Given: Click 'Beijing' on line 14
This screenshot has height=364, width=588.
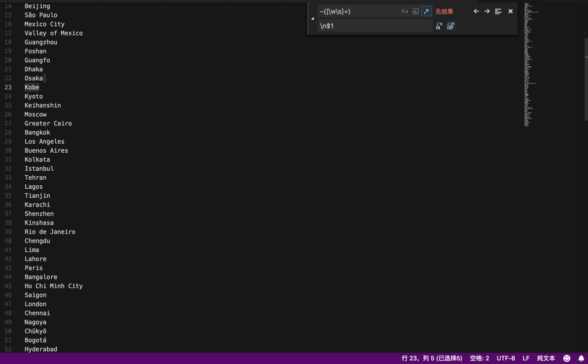Looking at the screenshot, I should [37, 6].
